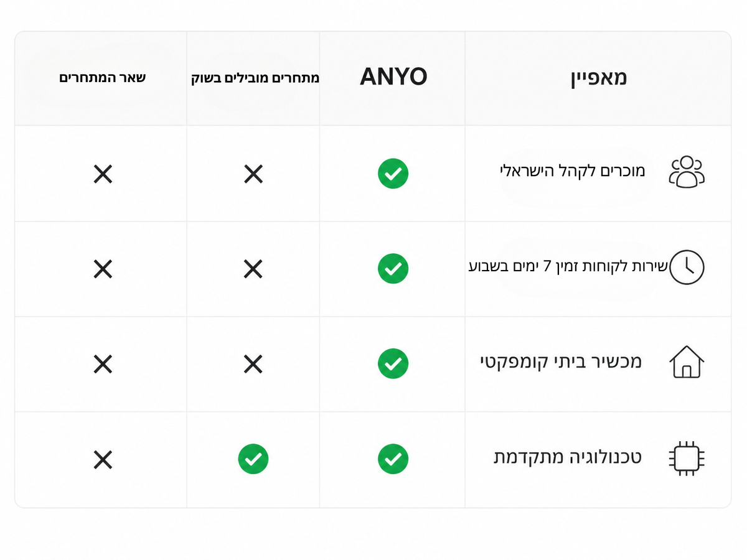The width and height of the screenshot is (747, 560).
Task: Click leading competitors X in customer service row
Action: [x=253, y=269]
